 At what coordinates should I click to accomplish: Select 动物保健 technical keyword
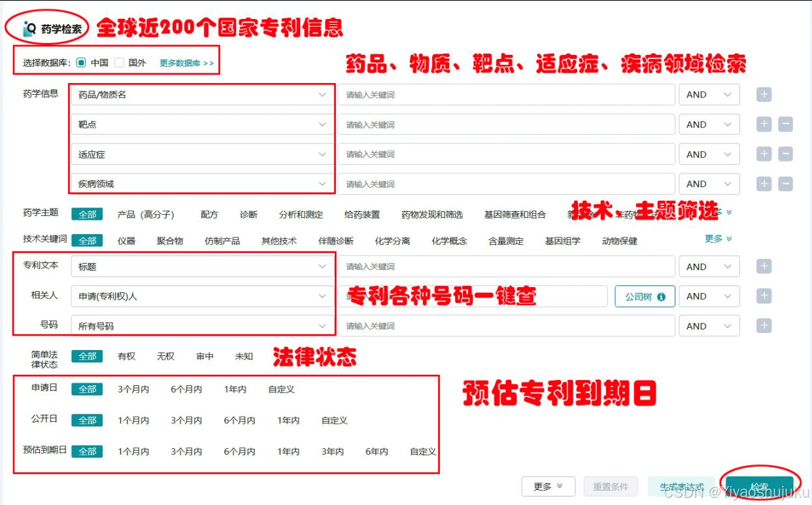point(620,241)
